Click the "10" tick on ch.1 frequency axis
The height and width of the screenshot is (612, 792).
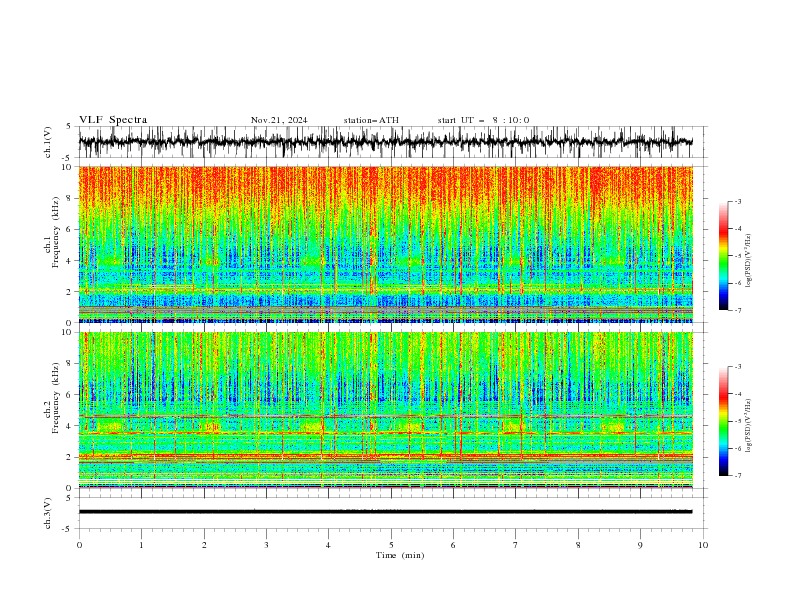[66, 167]
